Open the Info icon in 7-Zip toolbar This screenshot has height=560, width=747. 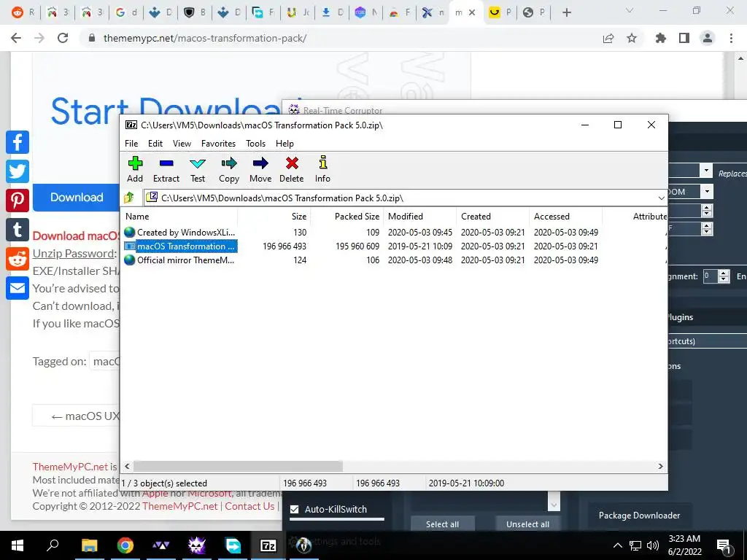(x=323, y=163)
